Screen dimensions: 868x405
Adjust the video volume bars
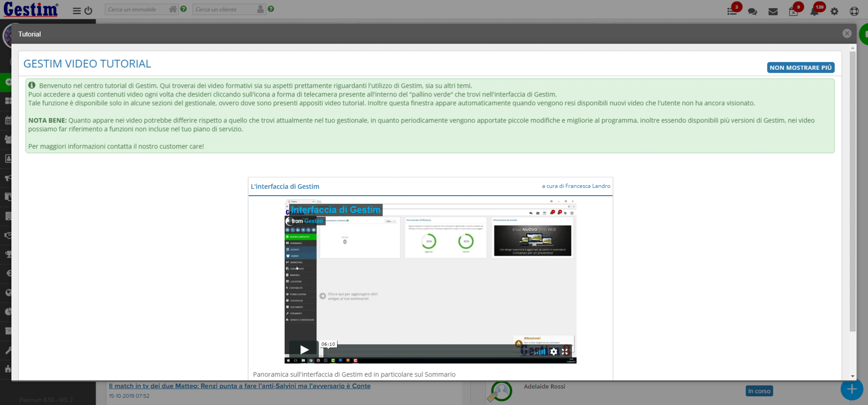point(540,352)
